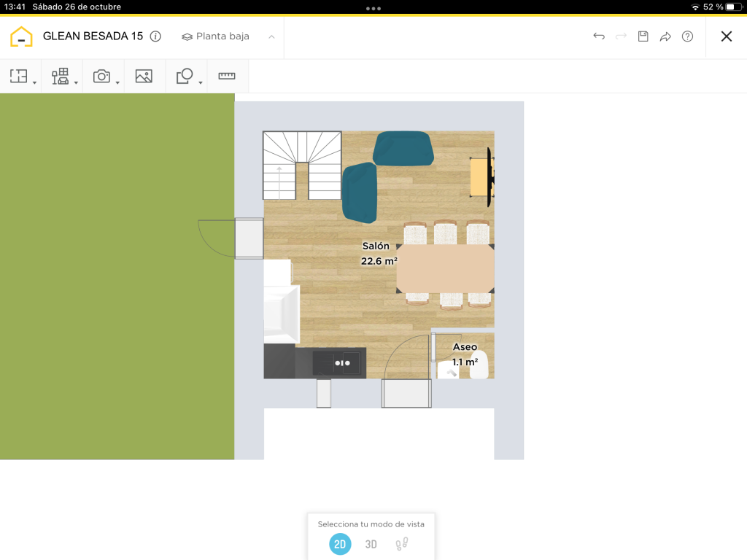Select the small window in bottom wall

[323, 393]
